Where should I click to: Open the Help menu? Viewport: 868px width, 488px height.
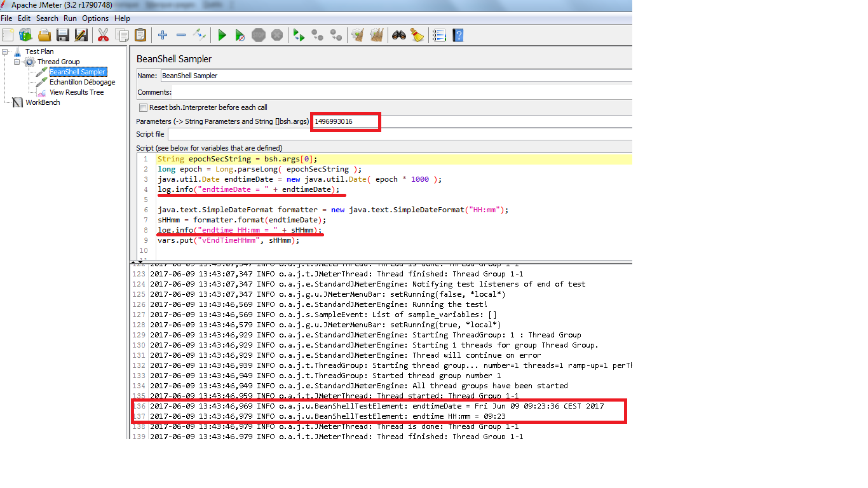[122, 18]
